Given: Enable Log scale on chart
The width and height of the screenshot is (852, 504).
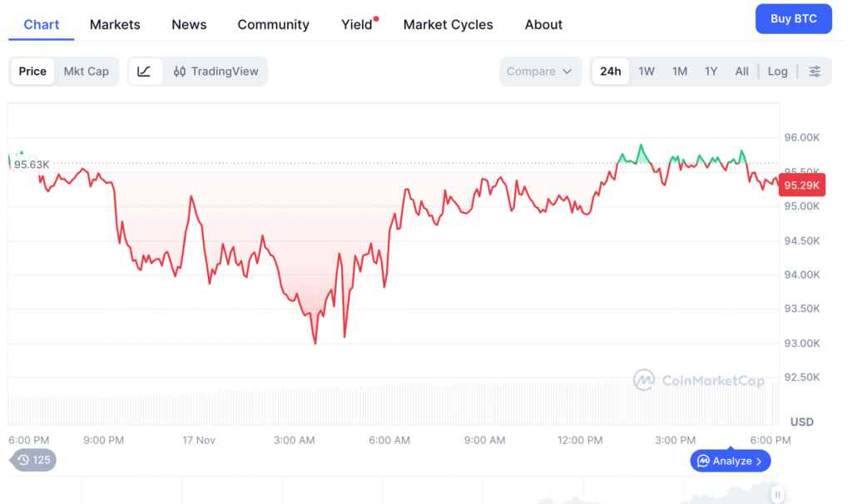Looking at the screenshot, I should click(x=777, y=72).
